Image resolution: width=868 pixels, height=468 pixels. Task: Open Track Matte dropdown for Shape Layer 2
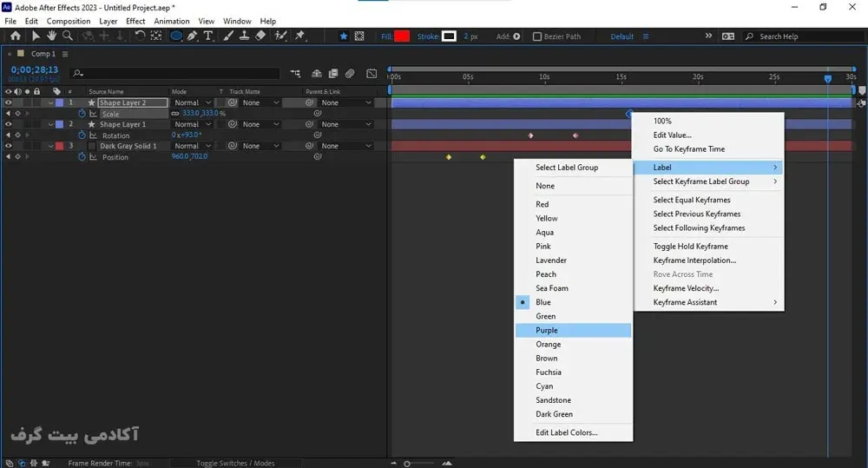(x=260, y=102)
